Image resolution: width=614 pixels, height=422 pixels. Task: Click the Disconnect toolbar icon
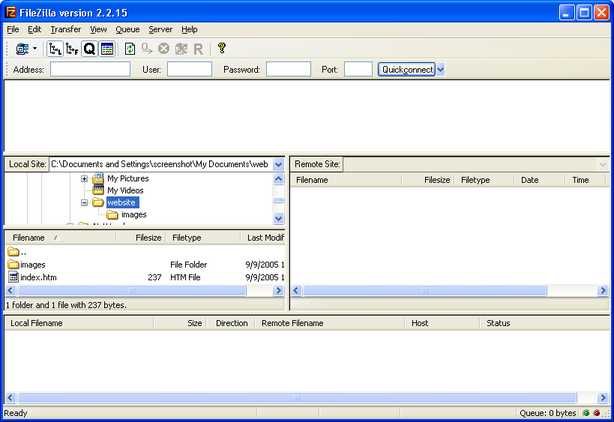pyautogui.click(x=181, y=49)
